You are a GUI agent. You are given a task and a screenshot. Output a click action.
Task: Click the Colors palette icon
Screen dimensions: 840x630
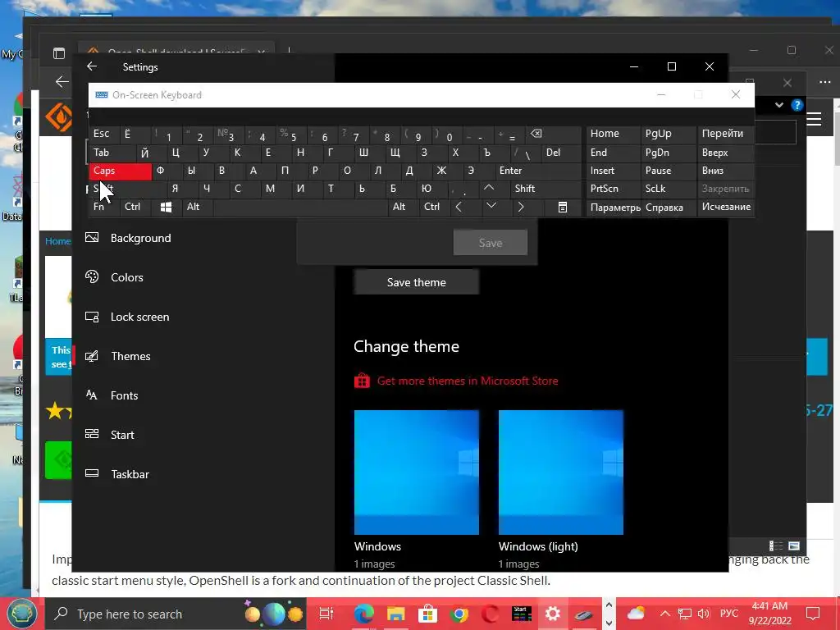tap(92, 276)
